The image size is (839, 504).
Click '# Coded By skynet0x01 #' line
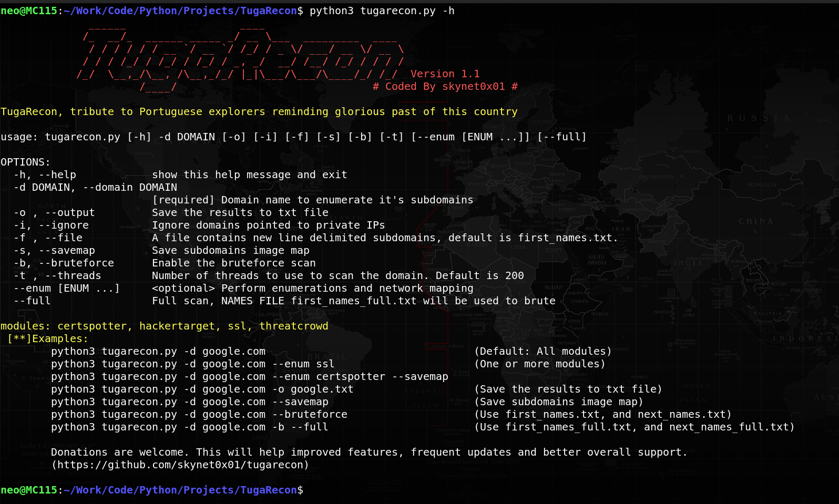[445, 86]
